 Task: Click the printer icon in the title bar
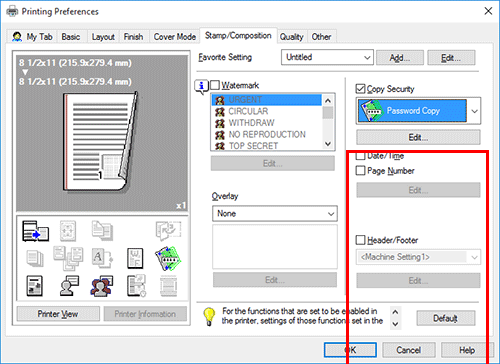12,11
